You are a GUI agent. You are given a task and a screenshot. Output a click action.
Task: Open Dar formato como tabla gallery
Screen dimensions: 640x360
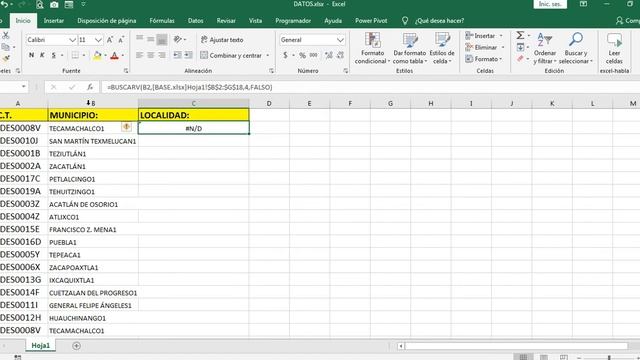click(x=410, y=48)
